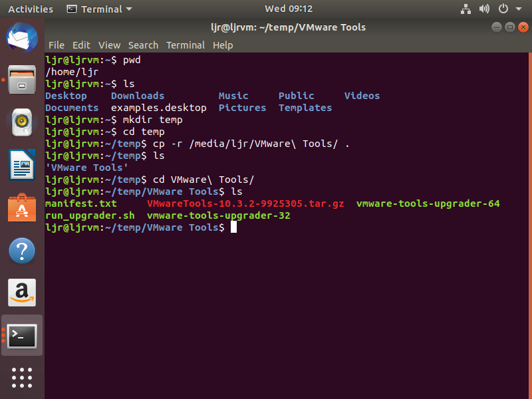Click the Downloads directory name

coord(138,96)
